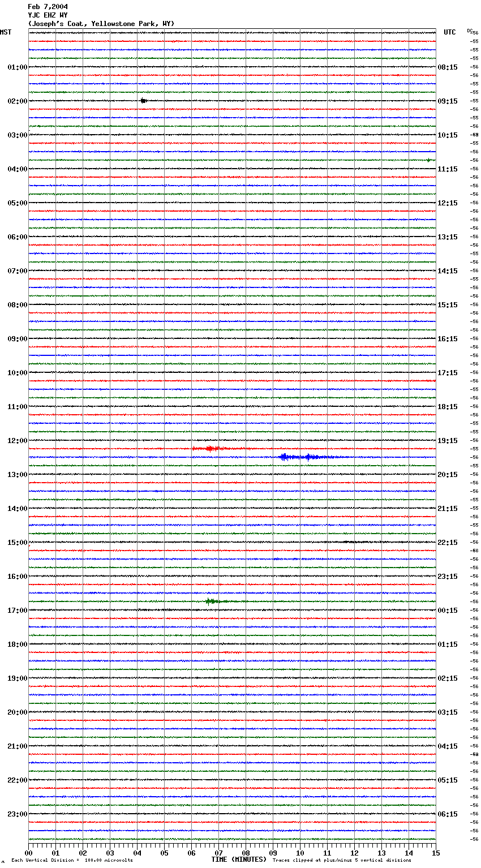Click the "16:00" MST hour label
Viewport: 481px width, 868px height.
(x=18, y=577)
